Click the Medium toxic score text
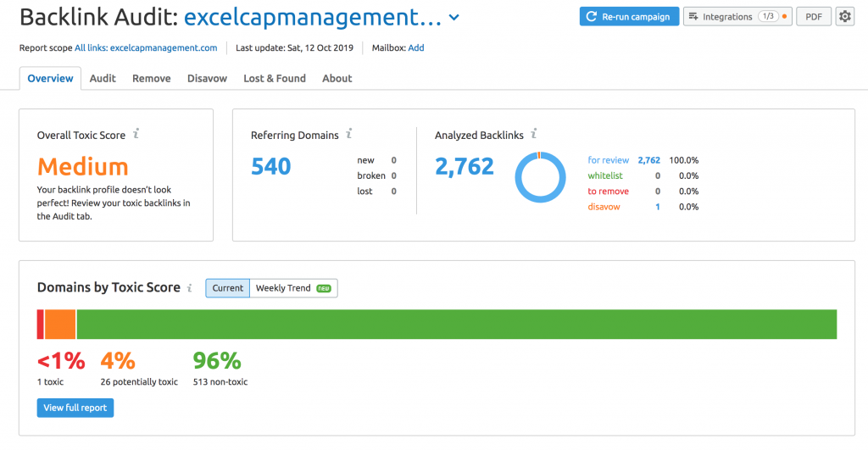868x450 pixels. pos(82,167)
